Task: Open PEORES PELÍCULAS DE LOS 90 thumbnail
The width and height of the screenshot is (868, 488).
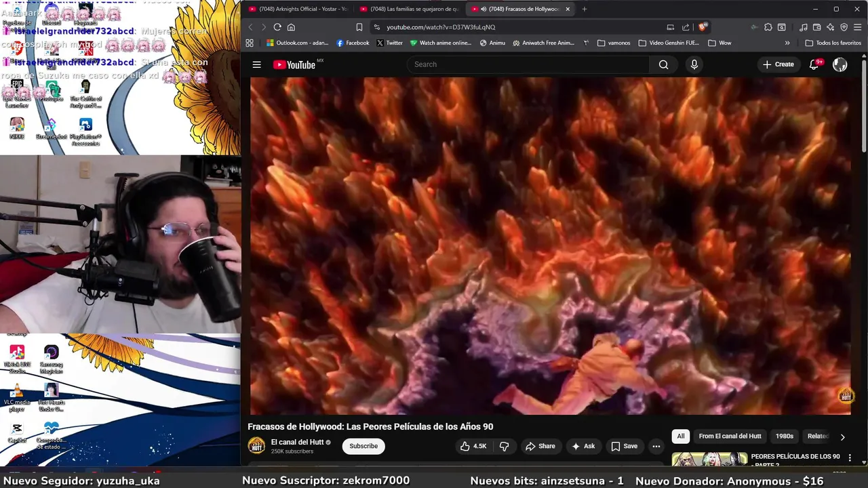Action: coord(709,460)
